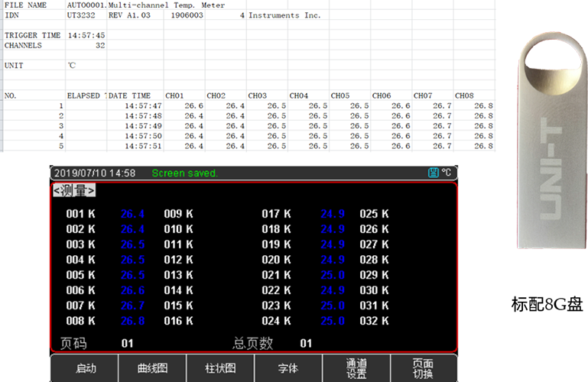The image size is (588, 382).
Task: Open the 曲线图 curve chart view
Action: (152, 368)
